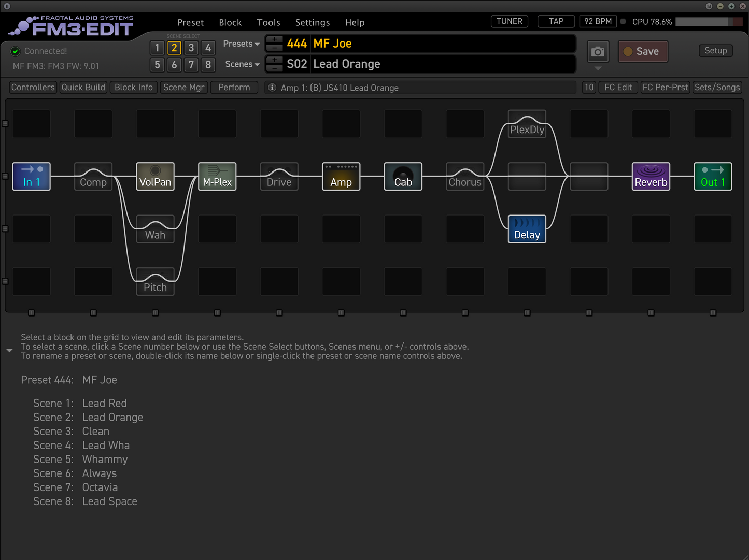Activate scene 8 selector

208,65
